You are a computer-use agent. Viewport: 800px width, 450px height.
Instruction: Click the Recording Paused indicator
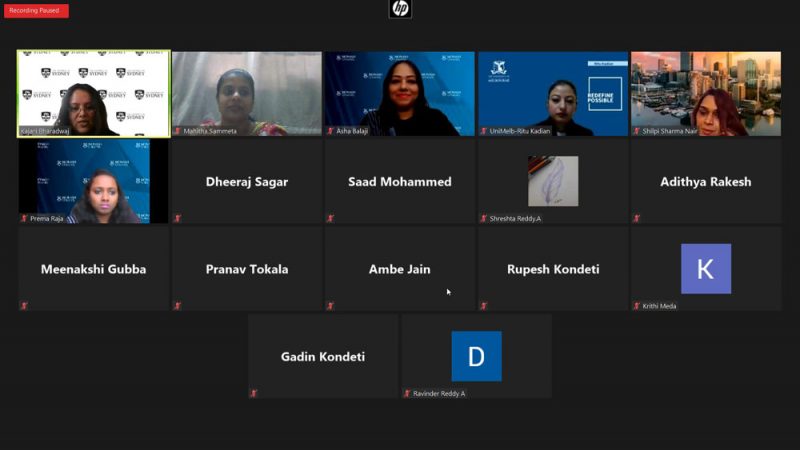pos(36,11)
